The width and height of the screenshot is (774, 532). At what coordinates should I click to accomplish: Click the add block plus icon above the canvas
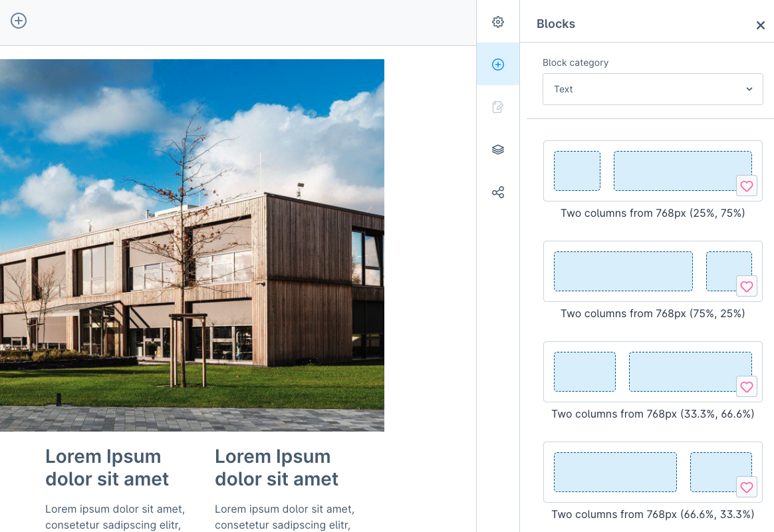[x=19, y=21]
